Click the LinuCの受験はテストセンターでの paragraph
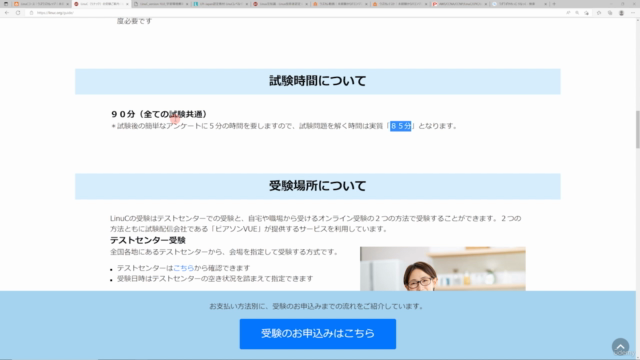Image resolution: width=640 pixels, height=360 pixels. [316, 224]
